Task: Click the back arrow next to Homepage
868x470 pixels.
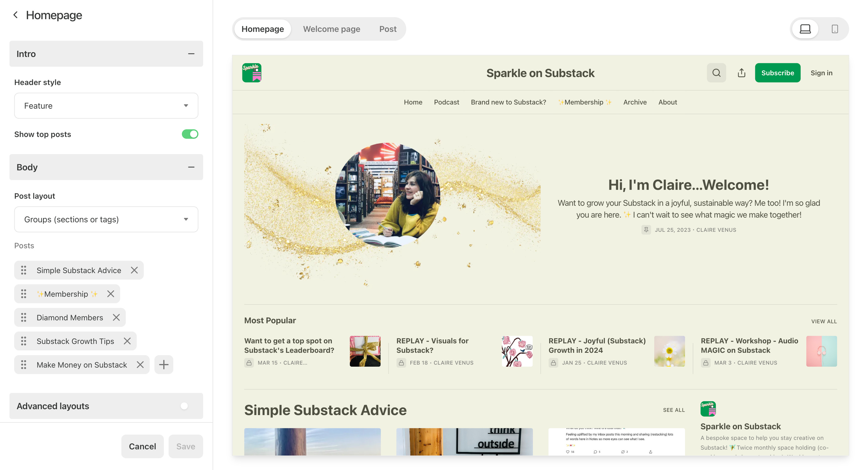Action: pyautogui.click(x=15, y=15)
